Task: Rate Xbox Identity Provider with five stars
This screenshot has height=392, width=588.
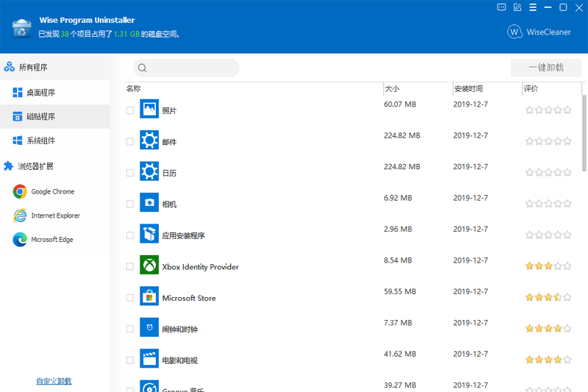Action: (567, 266)
